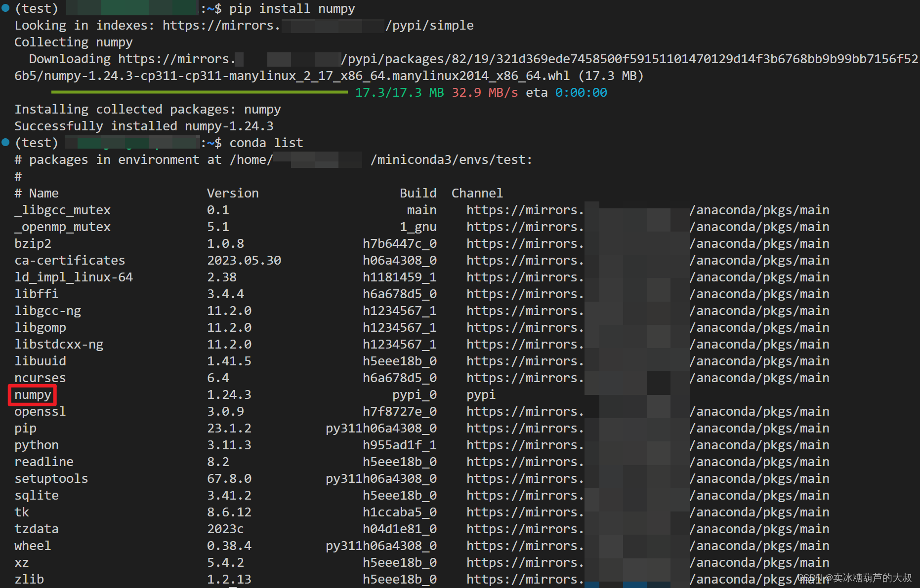This screenshot has height=588, width=920.
Task: Click the '(17.3 MB)' wheel size text
Action: pos(611,76)
